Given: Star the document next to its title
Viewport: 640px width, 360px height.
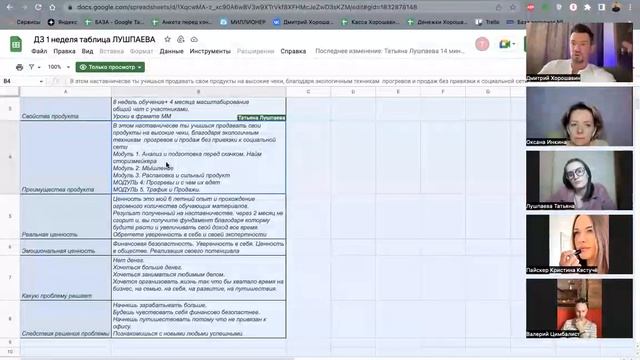Looking at the screenshot, I should coord(167,39).
